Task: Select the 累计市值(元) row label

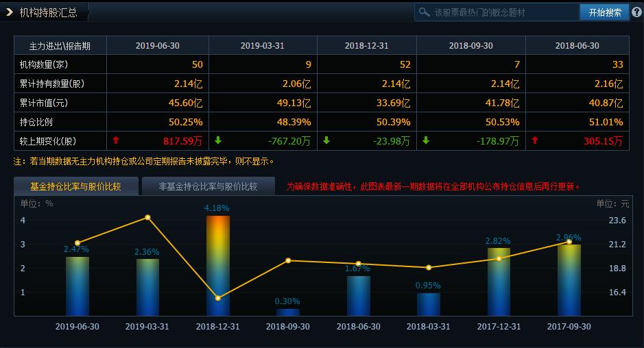Action: (x=44, y=103)
